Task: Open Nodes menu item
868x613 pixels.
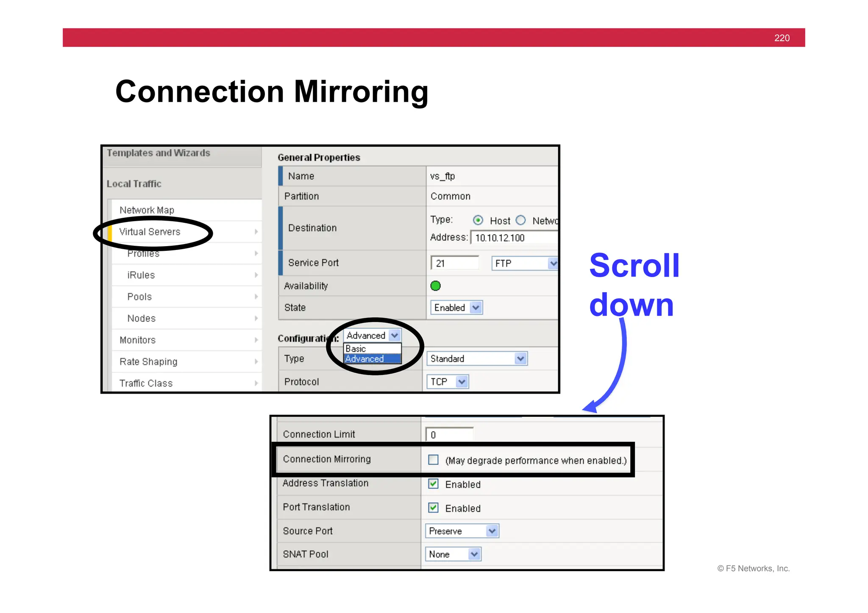Action: click(142, 318)
